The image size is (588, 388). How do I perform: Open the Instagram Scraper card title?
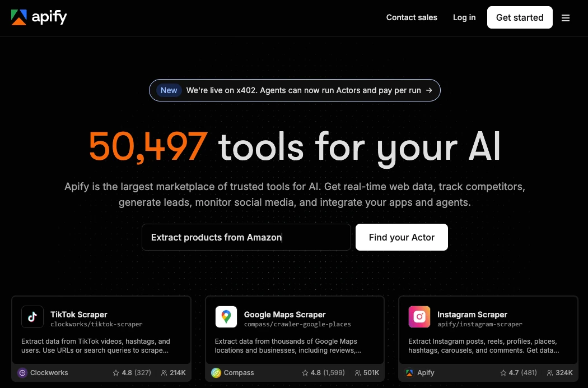coord(472,315)
